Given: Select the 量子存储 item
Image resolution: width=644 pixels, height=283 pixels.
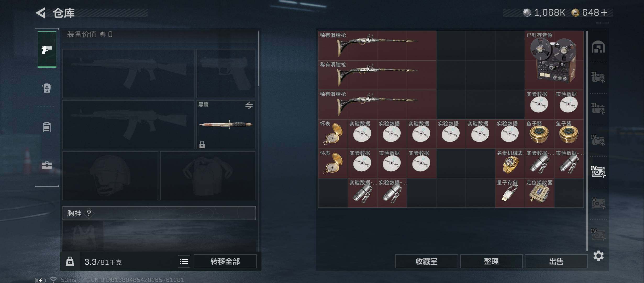Looking at the screenshot, I should click(x=510, y=193).
